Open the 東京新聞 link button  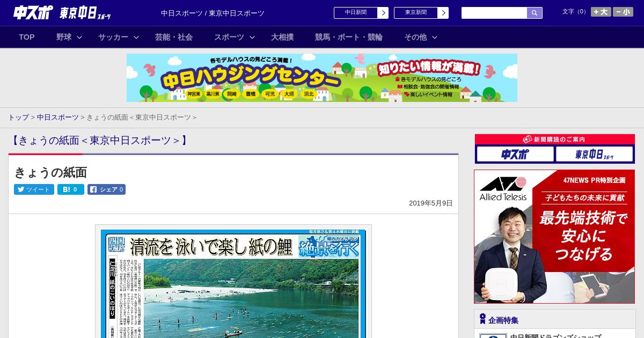point(416,13)
